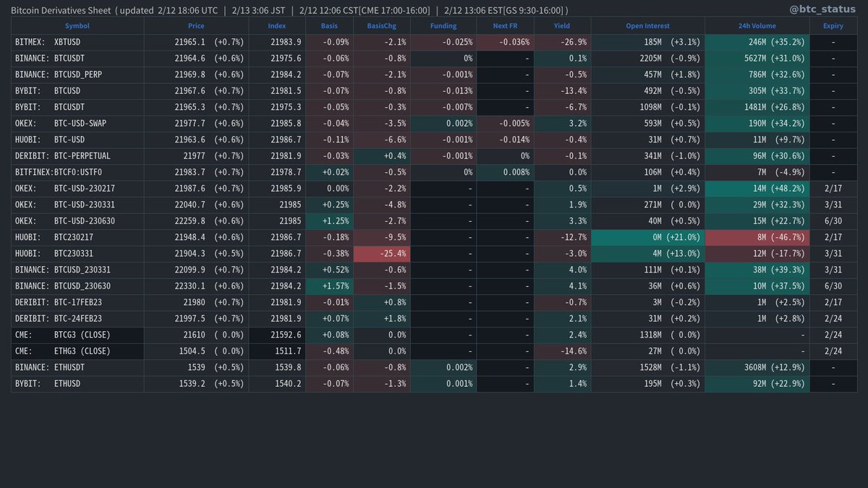This screenshot has height=488, width=868.
Task: Click the Funding column header
Action: pos(443,26)
